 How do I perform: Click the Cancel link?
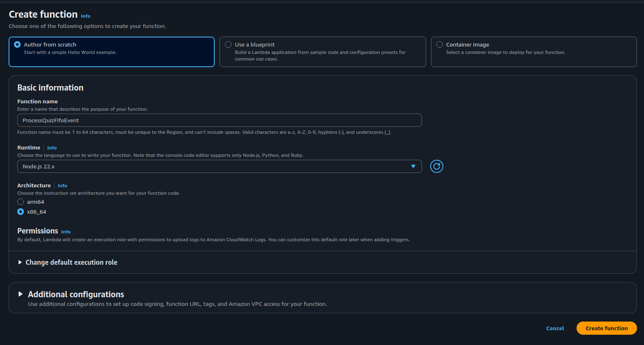(x=555, y=328)
